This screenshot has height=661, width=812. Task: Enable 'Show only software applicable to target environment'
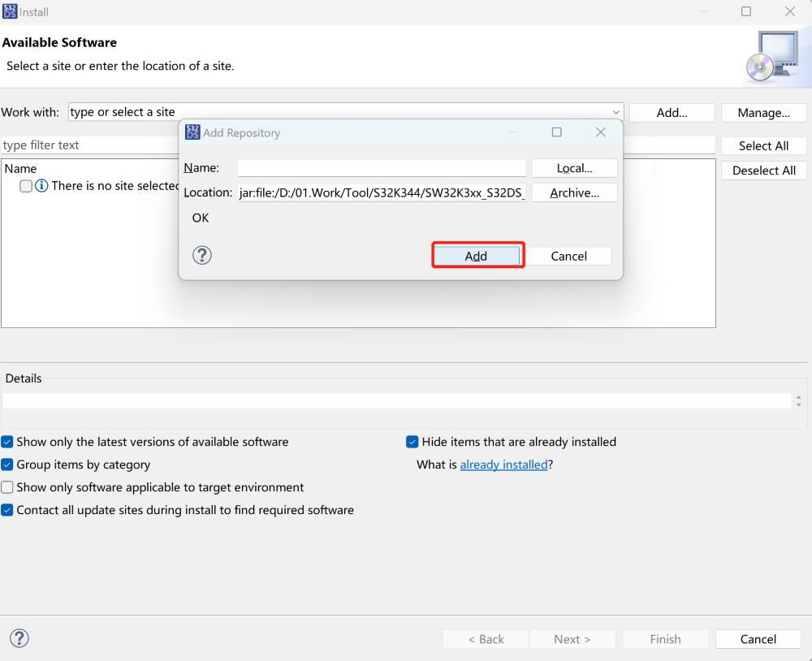7,487
